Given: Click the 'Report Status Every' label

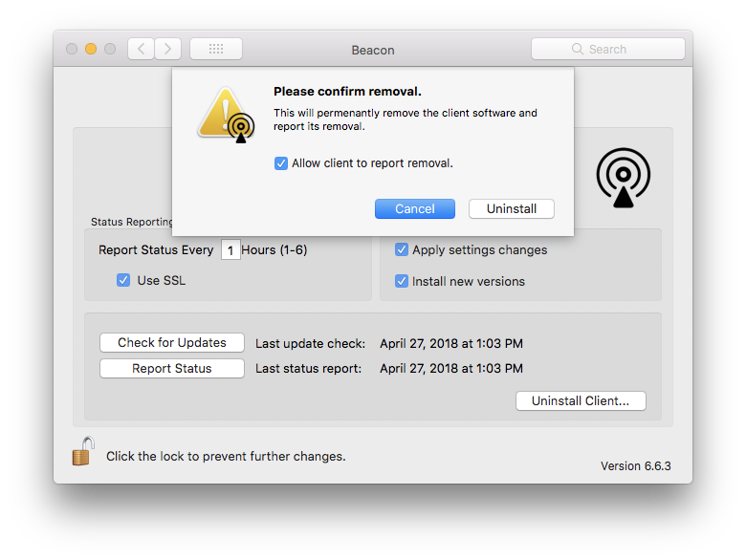Looking at the screenshot, I should pyautogui.click(x=156, y=250).
